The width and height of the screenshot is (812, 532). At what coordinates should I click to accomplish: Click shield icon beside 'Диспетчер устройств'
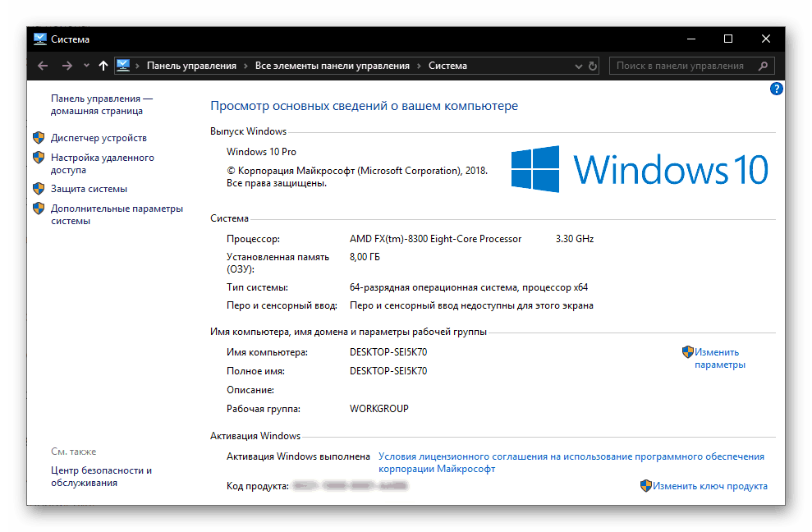[x=39, y=137]
